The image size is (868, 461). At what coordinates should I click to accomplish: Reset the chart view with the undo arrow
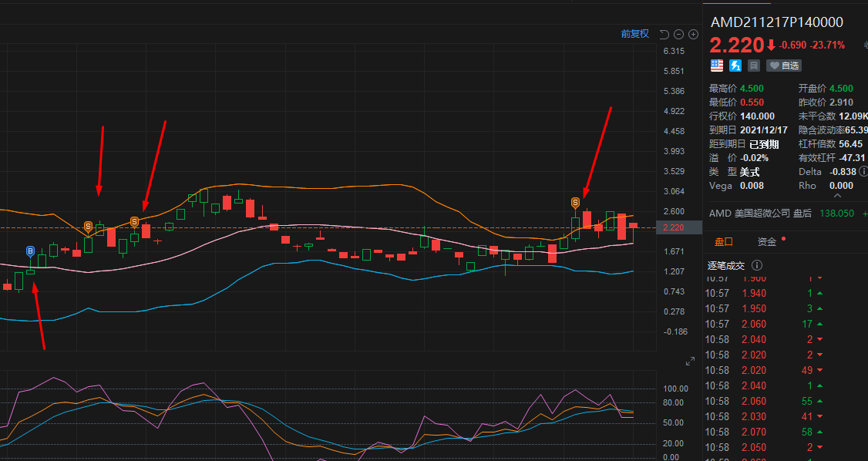pos(664,35)
